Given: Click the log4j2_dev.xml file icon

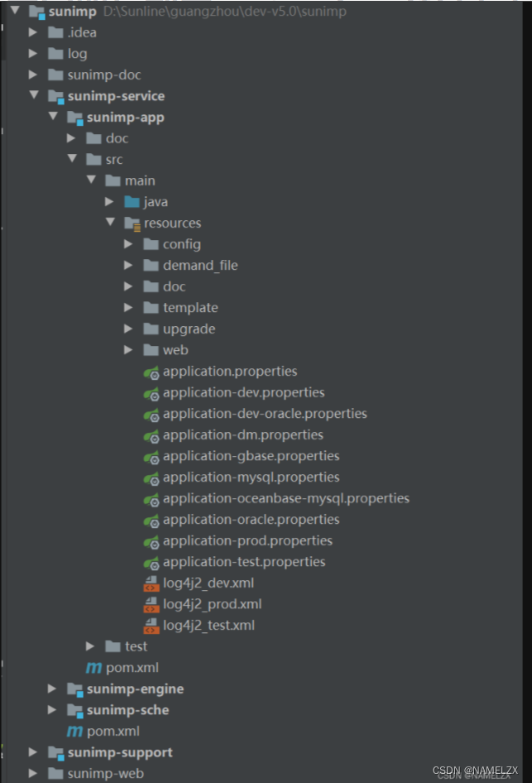Looking at the screenshot, I should pos(151,583).
